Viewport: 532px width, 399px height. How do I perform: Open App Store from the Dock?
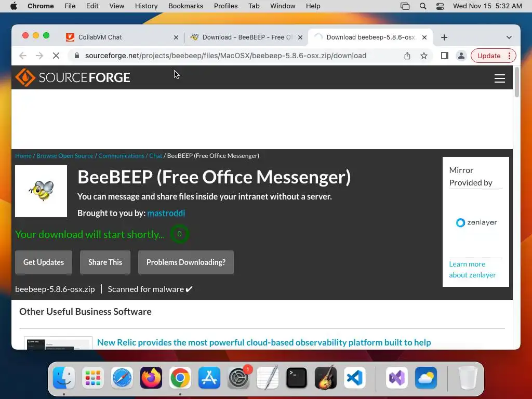pyautogui.click(x=209, y=378)
